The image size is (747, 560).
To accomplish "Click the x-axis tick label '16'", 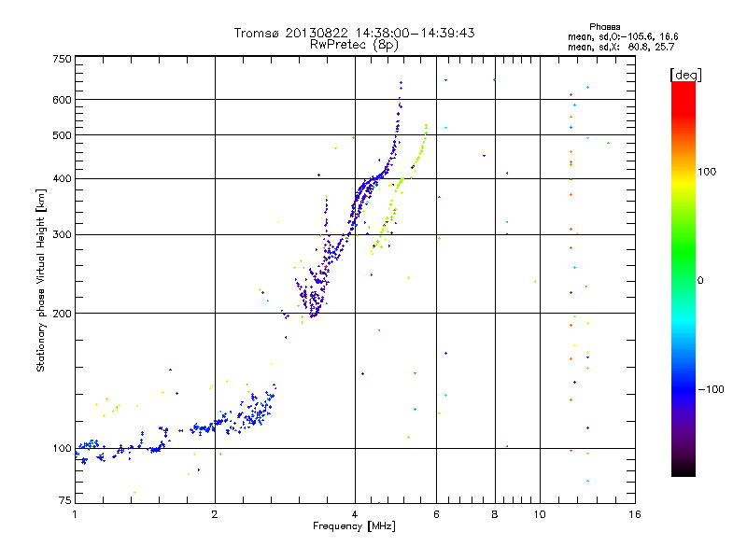I will click(635, 514).
